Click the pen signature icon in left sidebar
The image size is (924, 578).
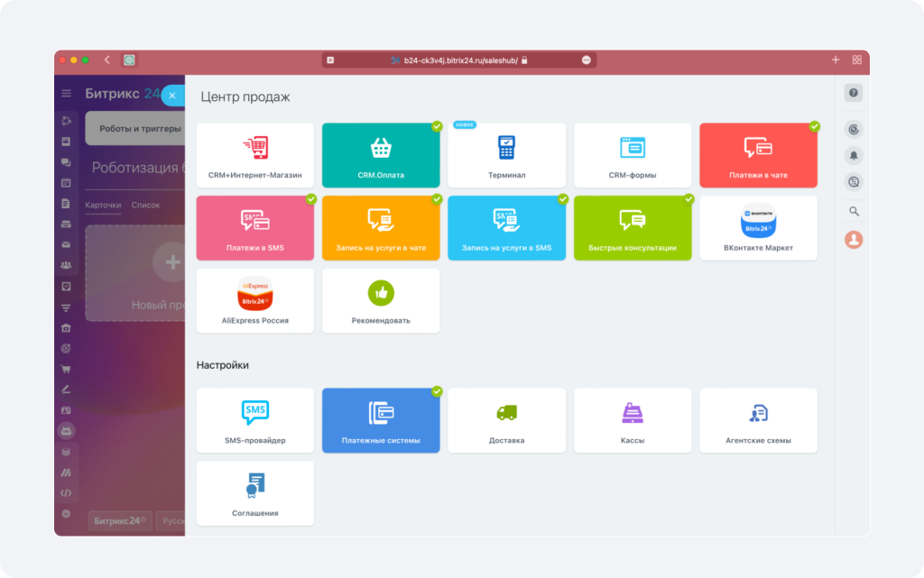pos(66,390)
